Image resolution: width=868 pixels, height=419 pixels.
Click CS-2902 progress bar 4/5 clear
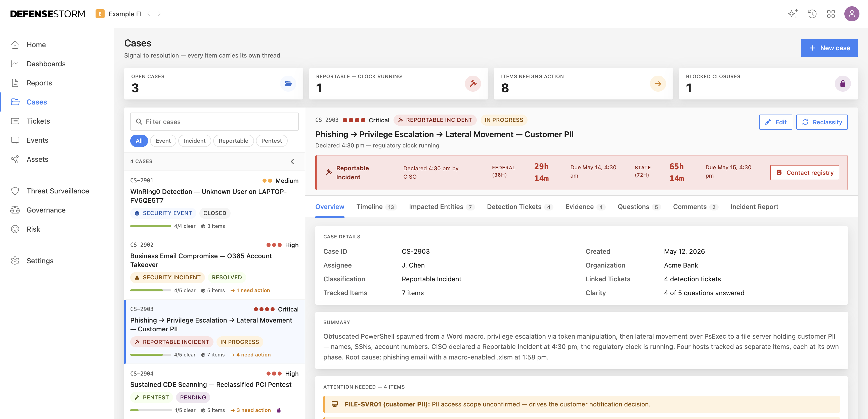click(151, 290)
